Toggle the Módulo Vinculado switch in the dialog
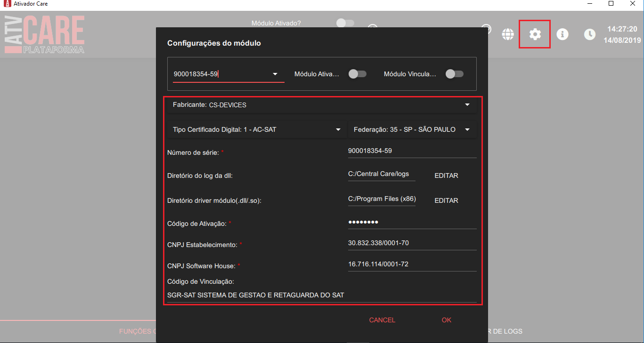Image resolution: width=644 pixels, height=343 pixels. point(454,74)
